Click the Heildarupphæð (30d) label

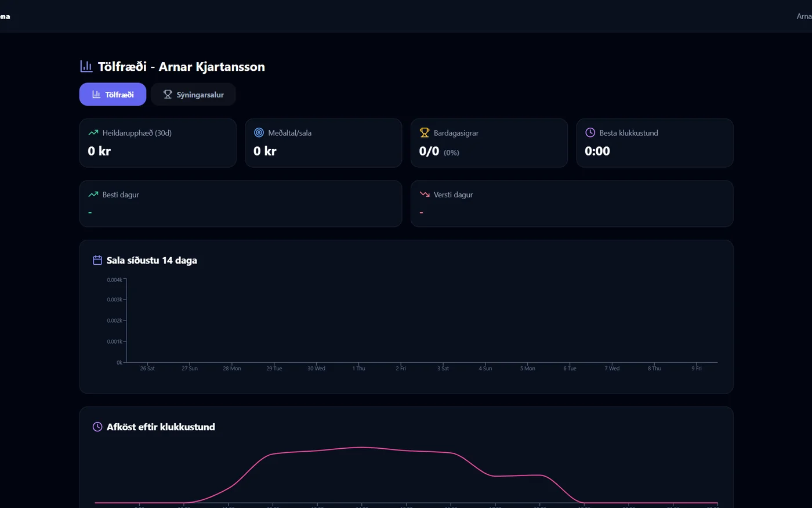click(x=137, y=133)
